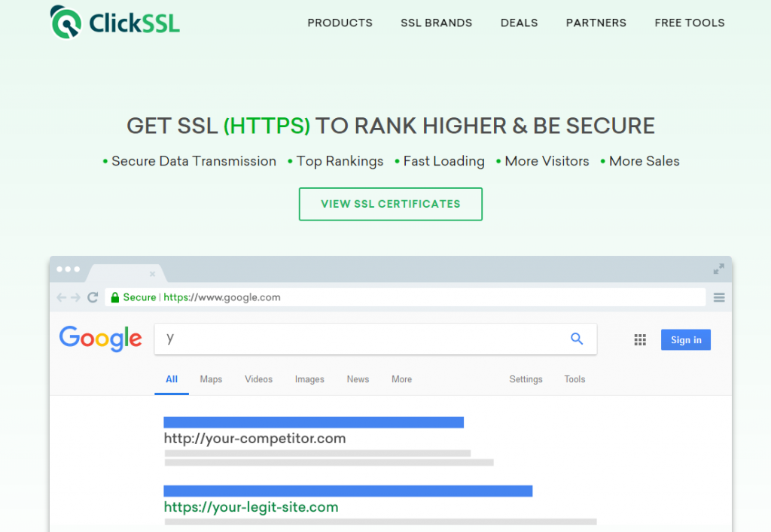
Task: Click the reload page icon
Action: pyautogui.click(x=93, y=297)
